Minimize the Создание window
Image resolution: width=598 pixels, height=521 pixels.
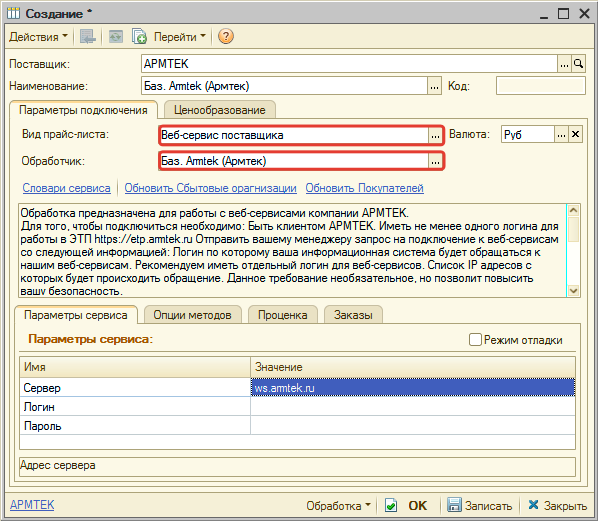[x=544, y=14]
